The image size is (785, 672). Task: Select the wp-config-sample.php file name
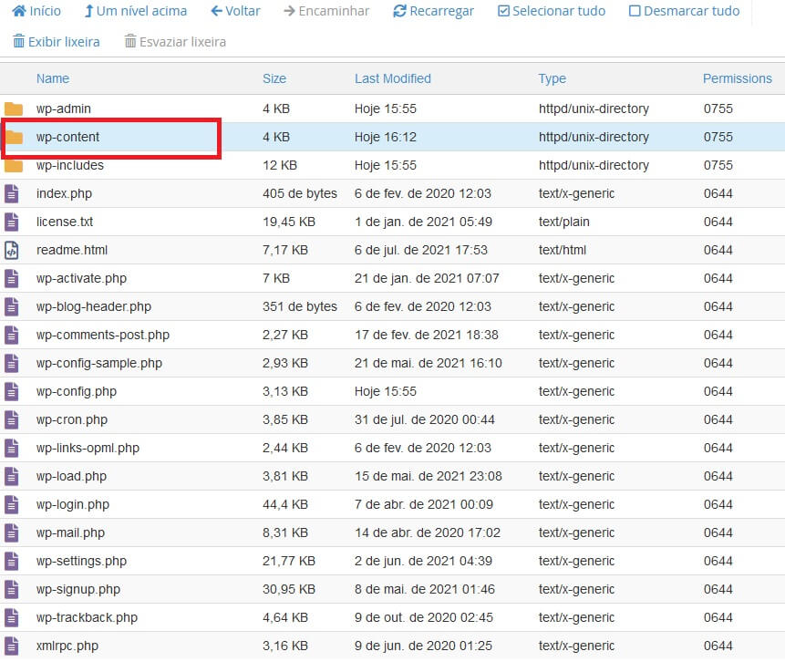coord(99,363)
